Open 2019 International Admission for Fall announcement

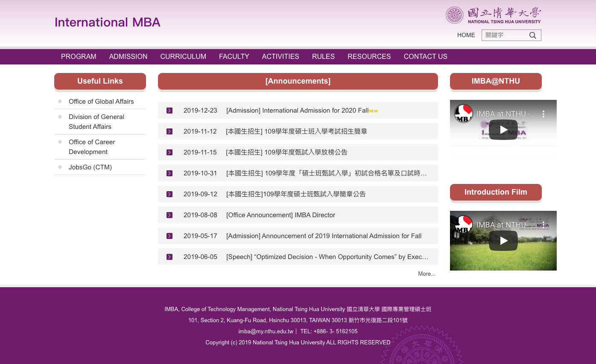tap(324, 236)
